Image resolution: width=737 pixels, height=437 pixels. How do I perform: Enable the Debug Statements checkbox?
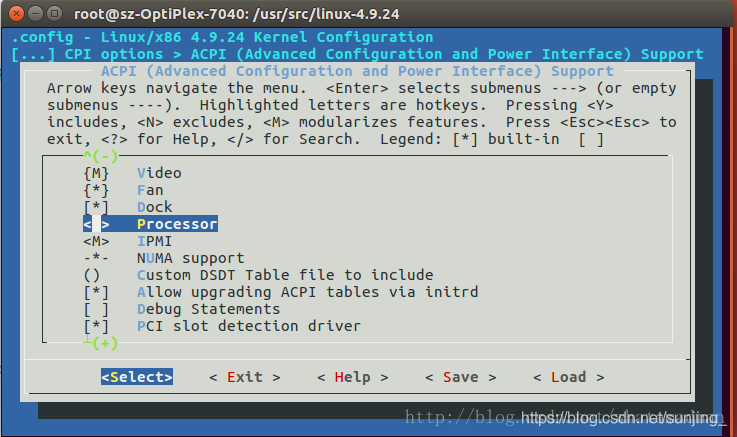coord(96,309)
